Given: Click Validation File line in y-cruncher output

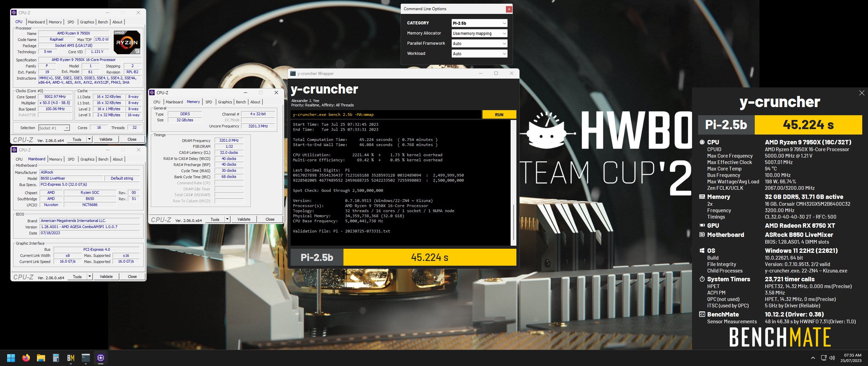Looking at the screenshot, I should [x=341, y=231].
